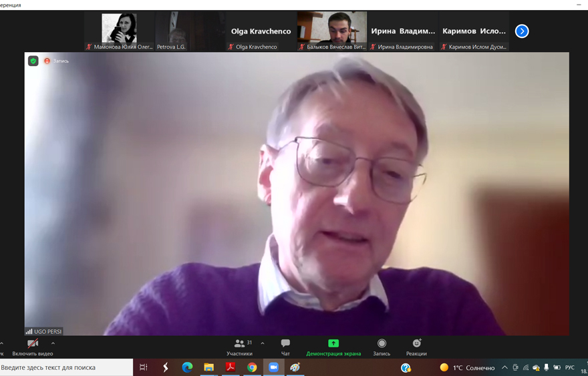Click the UGO PERSI name label

tap(47, 331)
